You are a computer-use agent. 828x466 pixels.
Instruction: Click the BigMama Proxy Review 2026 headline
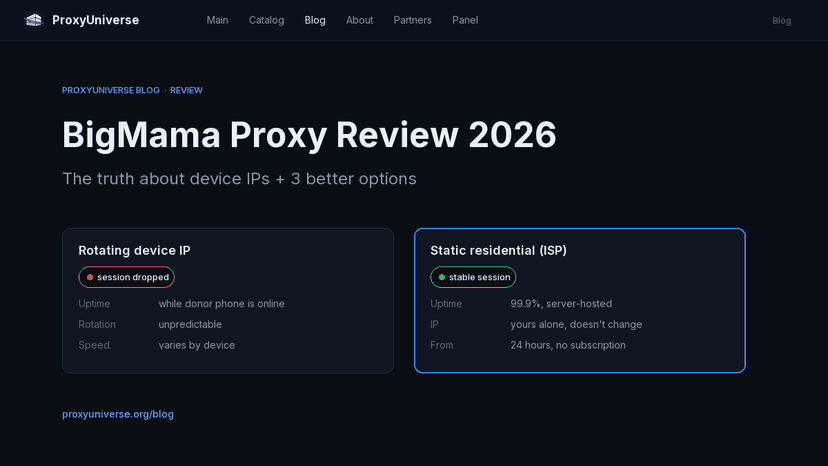tap(309, 135)
